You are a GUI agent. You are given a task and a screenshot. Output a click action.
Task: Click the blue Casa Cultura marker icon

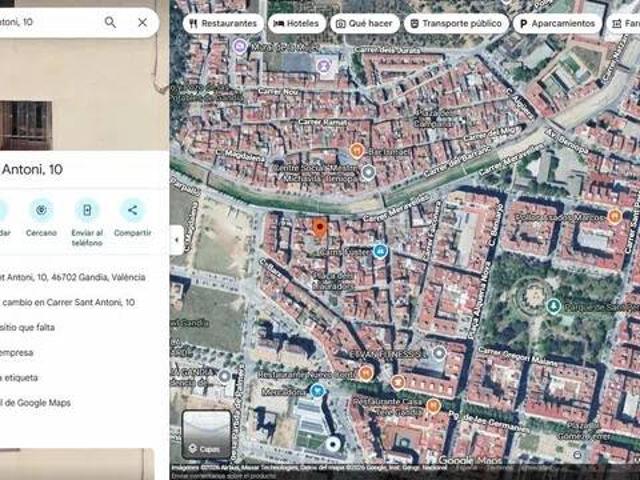[380, 251]
